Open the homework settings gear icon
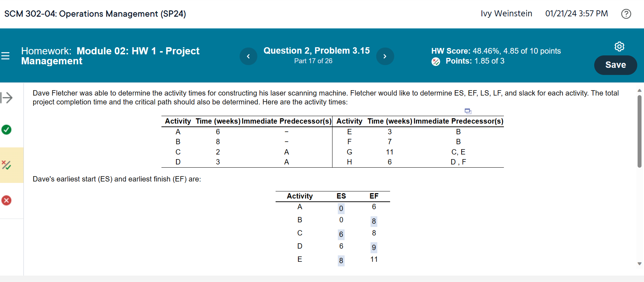Screen dimensions: 644x282 [x=619, y=47]
